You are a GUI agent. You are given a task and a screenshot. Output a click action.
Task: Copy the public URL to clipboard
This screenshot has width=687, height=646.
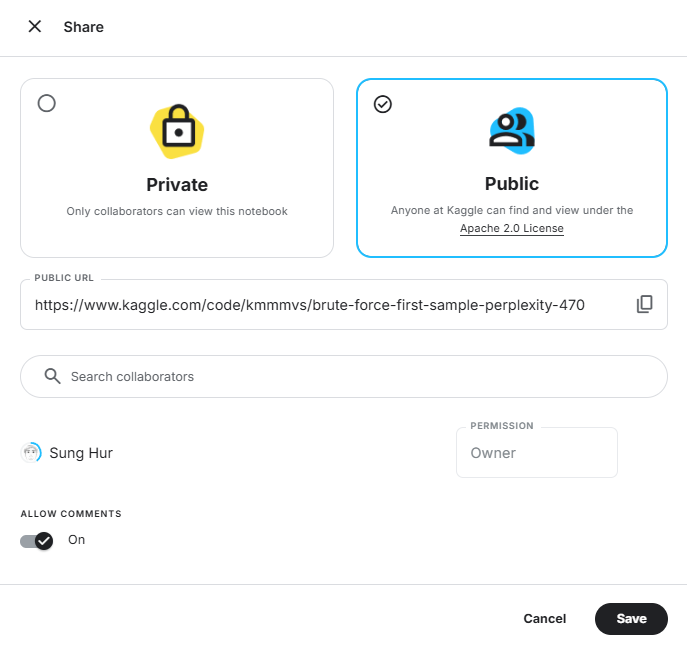pos(644,304)
